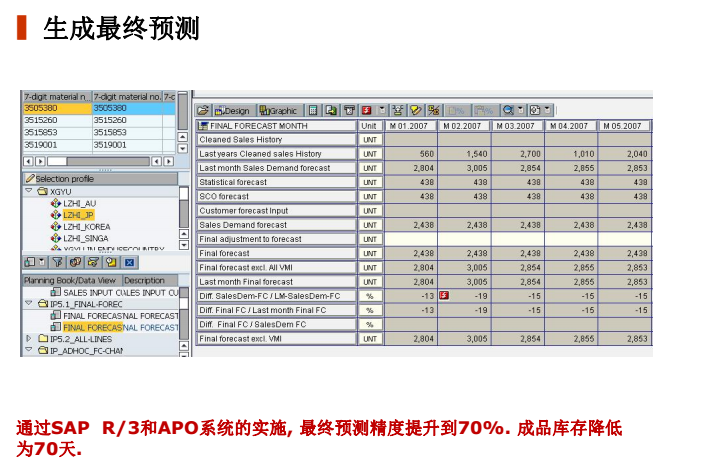Image resolution: width=707 pixels, height=468 pixels.
Task: Expand the IP5.2_ALL-LINES folder
Action: pos(29,339)
